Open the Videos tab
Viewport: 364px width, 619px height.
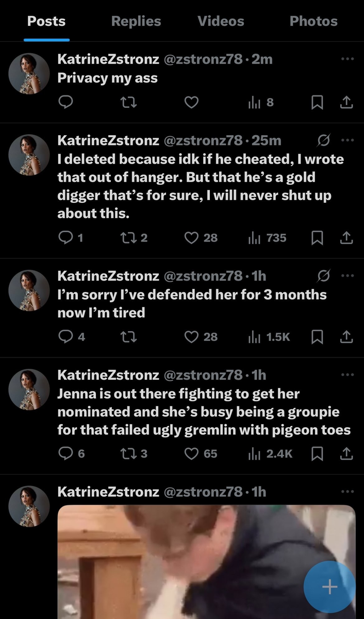[x=221, y=21]
